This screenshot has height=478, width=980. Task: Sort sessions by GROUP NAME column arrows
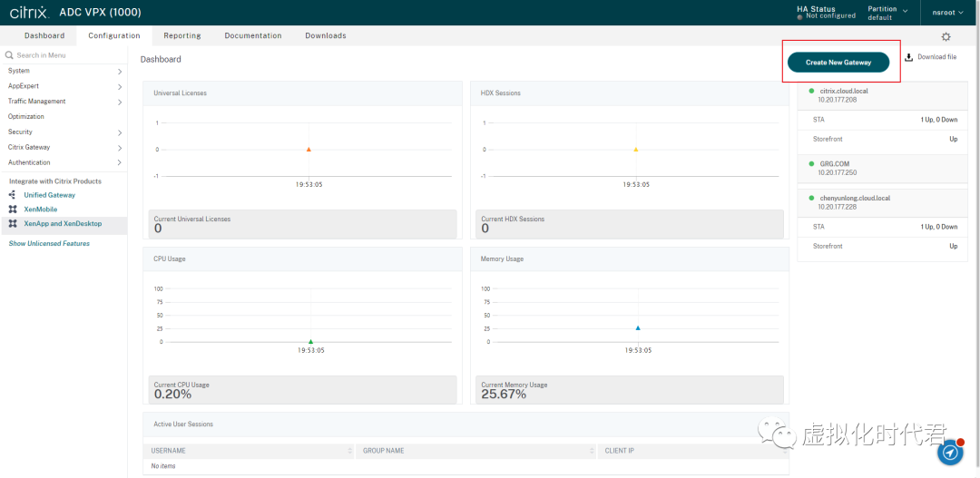coord(592,451)
